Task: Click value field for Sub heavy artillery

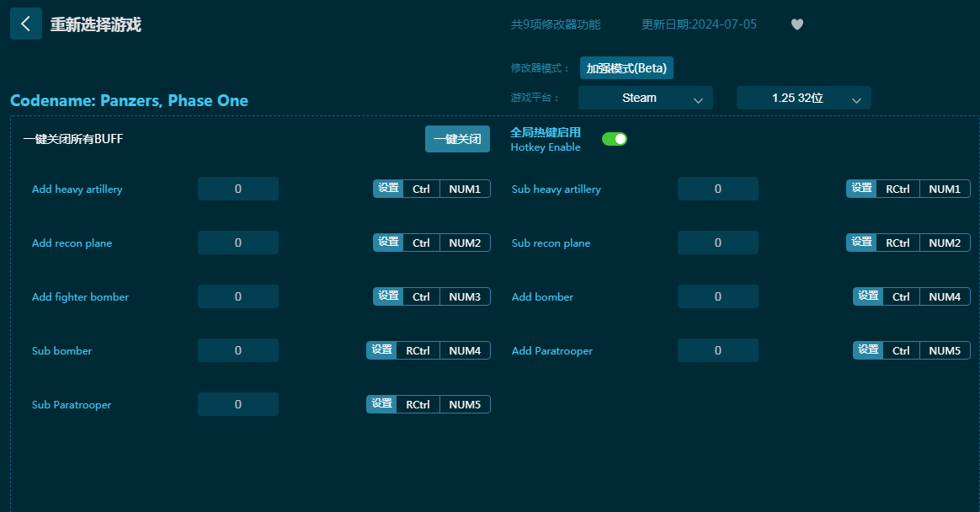Action: click(x=718, y=189)
